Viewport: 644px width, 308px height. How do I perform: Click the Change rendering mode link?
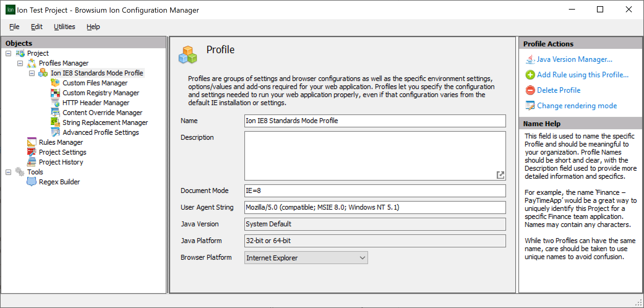pos(577,105)
